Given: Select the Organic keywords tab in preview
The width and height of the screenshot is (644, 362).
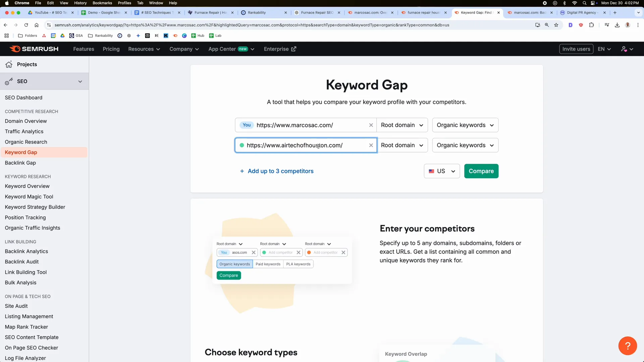Looking at the screenshot, I should (234, 264).
